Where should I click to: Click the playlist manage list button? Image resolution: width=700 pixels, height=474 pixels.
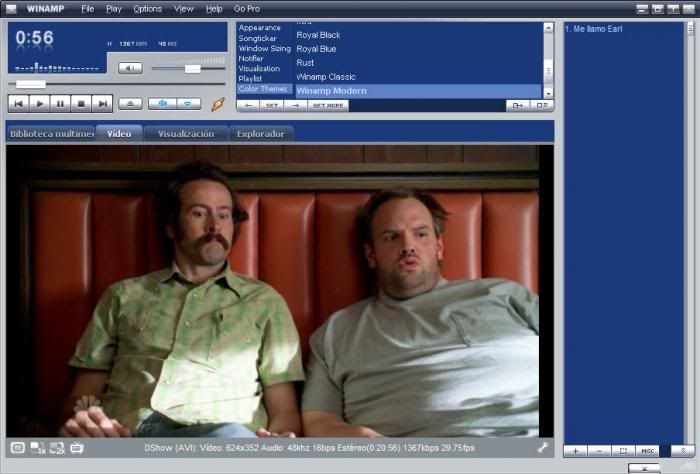point(683,451)
